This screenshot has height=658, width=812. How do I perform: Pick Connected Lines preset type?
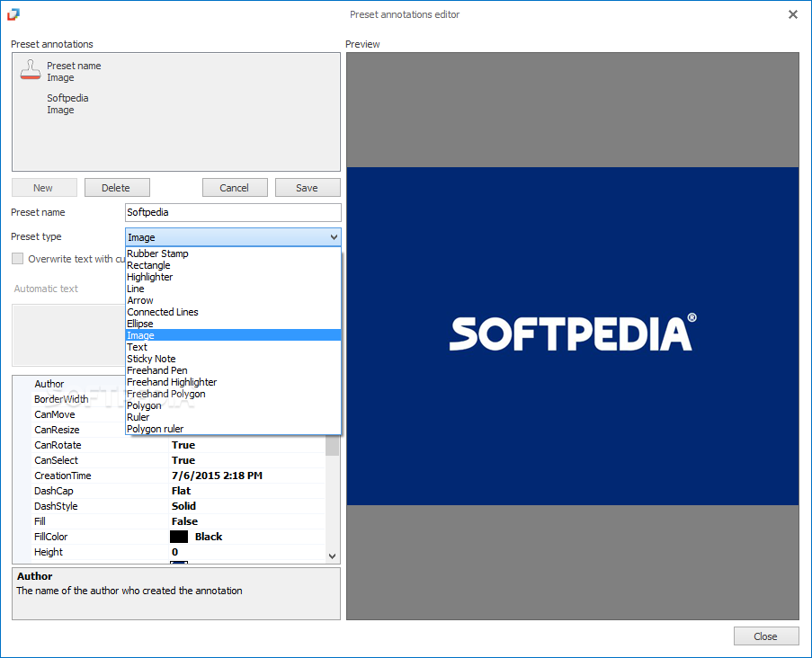pos(233,312)
